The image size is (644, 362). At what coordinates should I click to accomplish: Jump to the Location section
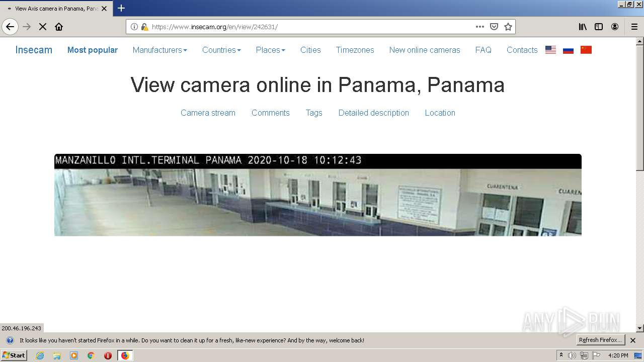(440, 113)
